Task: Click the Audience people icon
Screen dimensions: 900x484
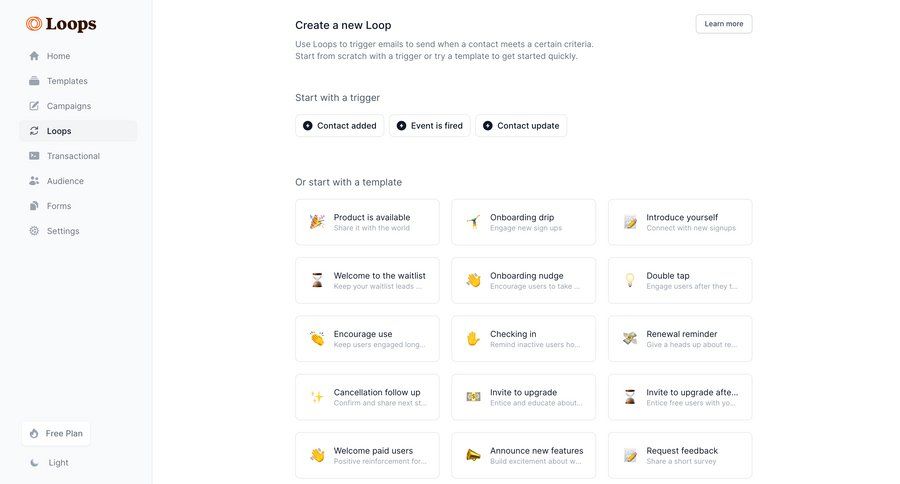Action: pyautogui.click(x=34, y=181)
